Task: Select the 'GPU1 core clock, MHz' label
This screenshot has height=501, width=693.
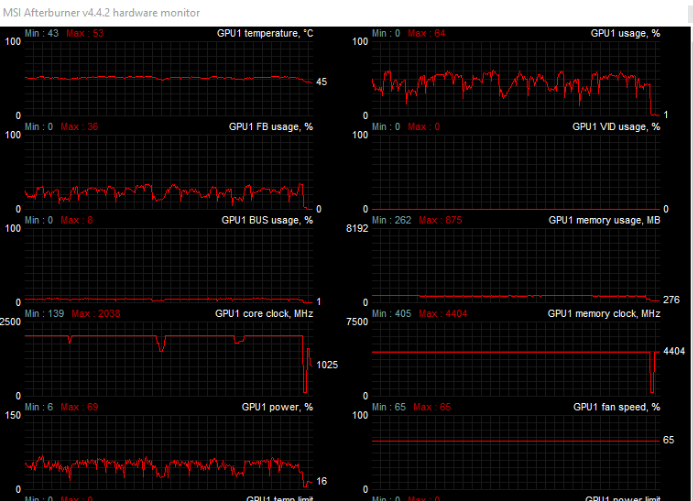Action: (x=264, y=314)
